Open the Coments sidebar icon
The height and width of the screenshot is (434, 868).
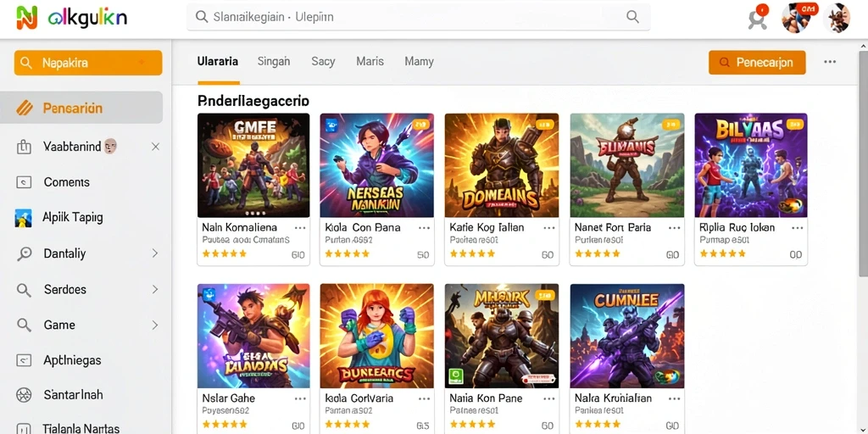point(24,182)
